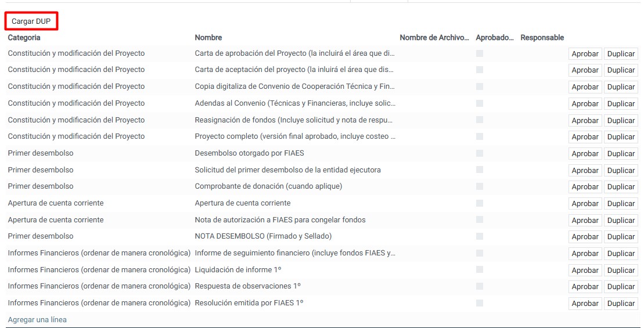This screenshot has width=644, height=328.
Task: Approve the Adendas al Convenio row
Action: (x=585, y=104)
